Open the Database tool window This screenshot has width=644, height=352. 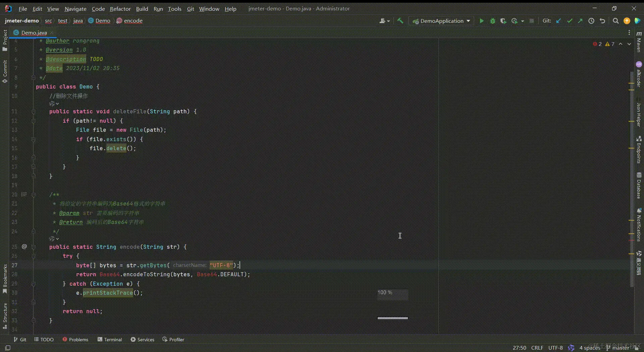point(639,185)
